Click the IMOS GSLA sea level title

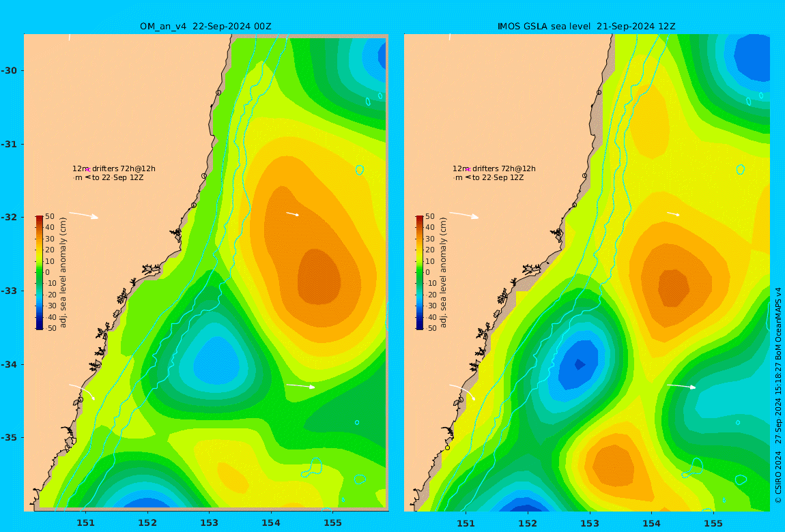586,27
